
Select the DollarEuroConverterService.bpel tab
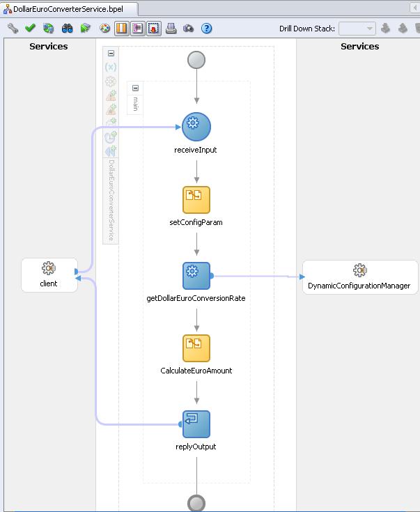[68, 9]
